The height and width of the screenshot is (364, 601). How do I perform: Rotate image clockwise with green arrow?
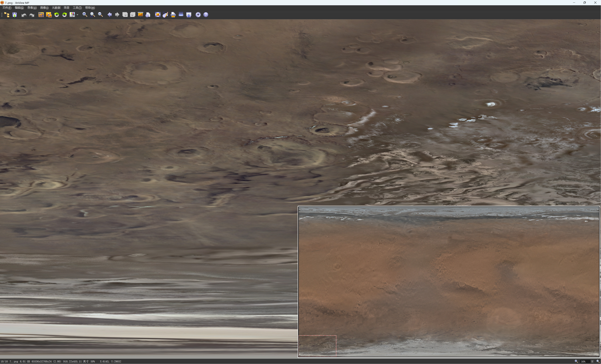coord(64,15)
